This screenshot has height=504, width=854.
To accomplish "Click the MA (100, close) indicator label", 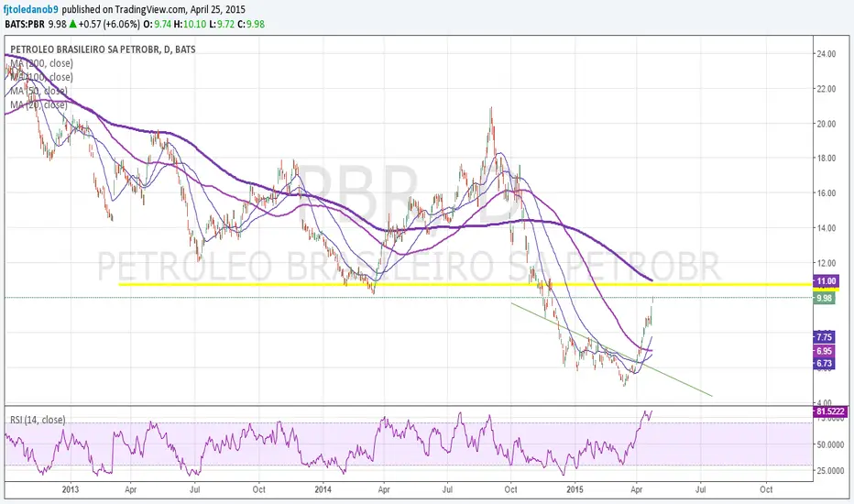I will 41,77.
